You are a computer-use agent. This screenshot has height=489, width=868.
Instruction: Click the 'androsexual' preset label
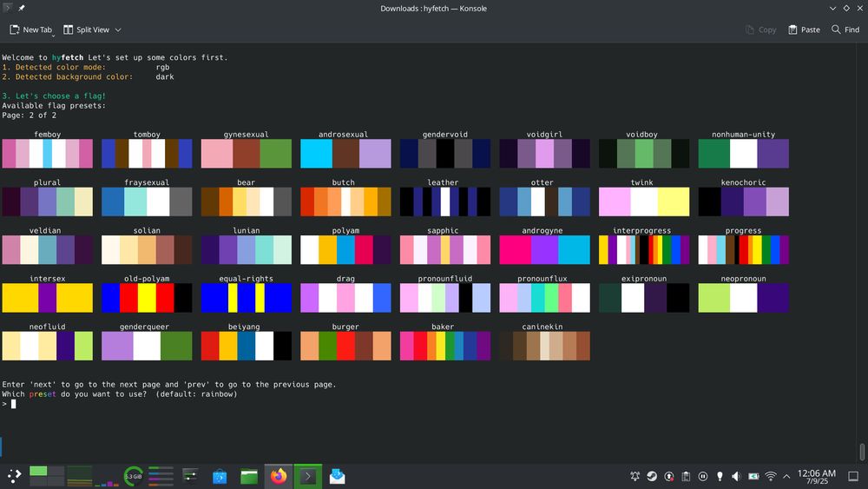click(x=343, y=134)
